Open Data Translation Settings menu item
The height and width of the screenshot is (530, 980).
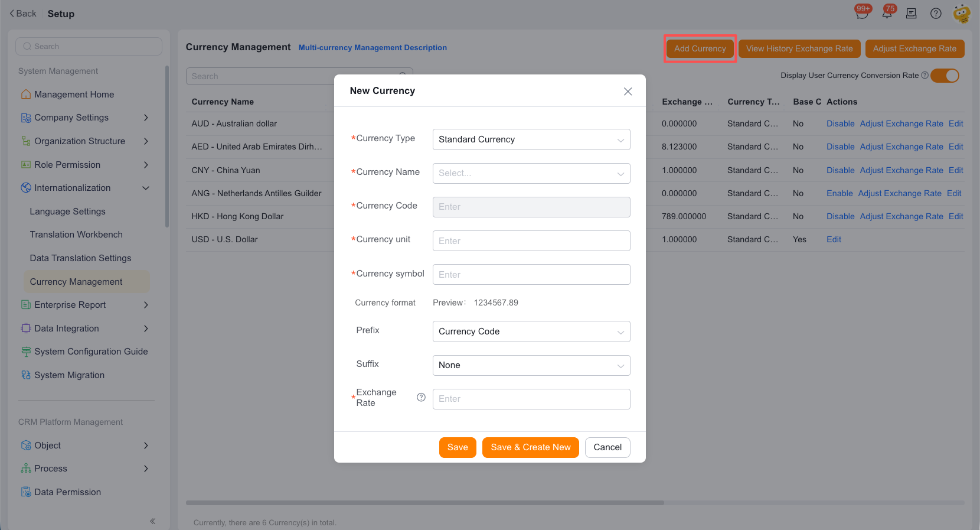81,258
